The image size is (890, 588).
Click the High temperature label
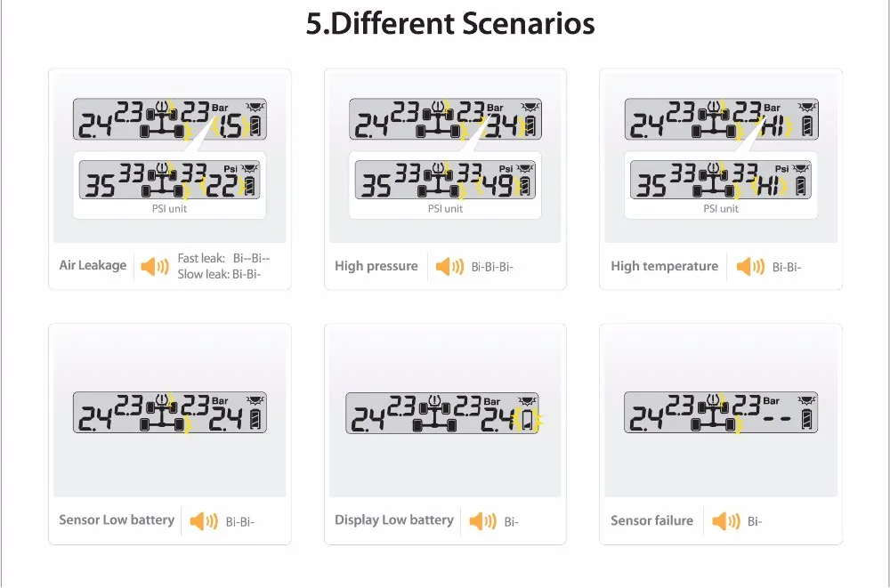tap(665, 266)
